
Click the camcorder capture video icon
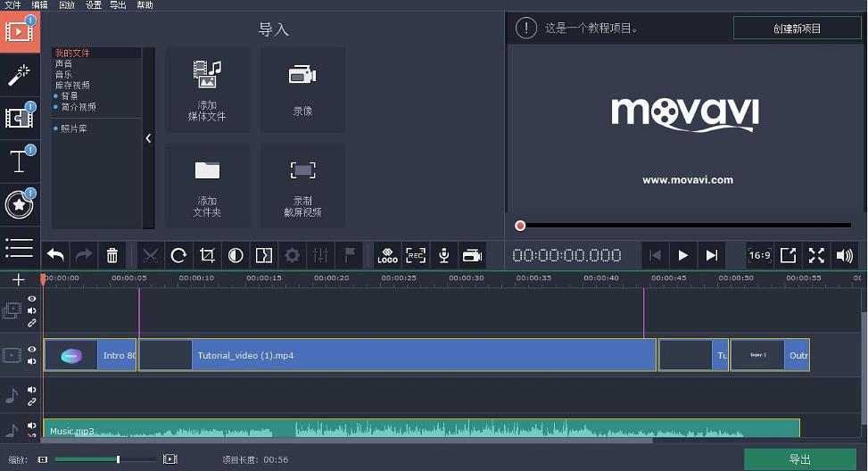(472, 255)
